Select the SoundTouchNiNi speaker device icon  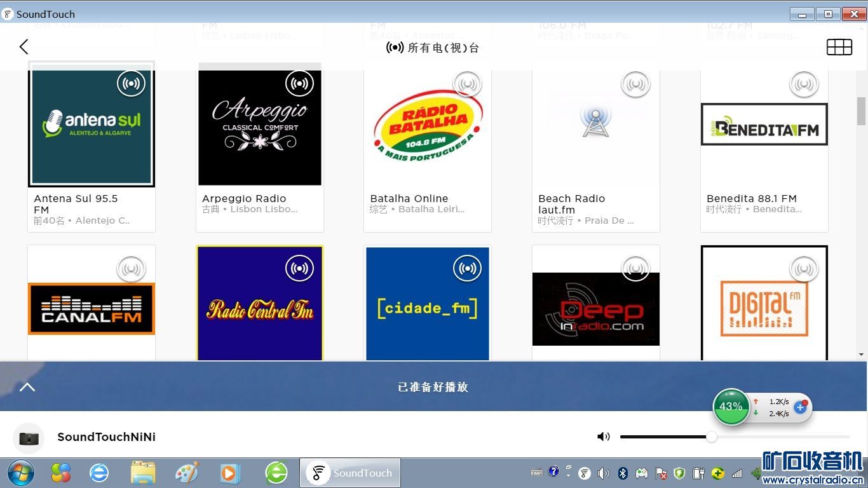(x=29, y=438)
